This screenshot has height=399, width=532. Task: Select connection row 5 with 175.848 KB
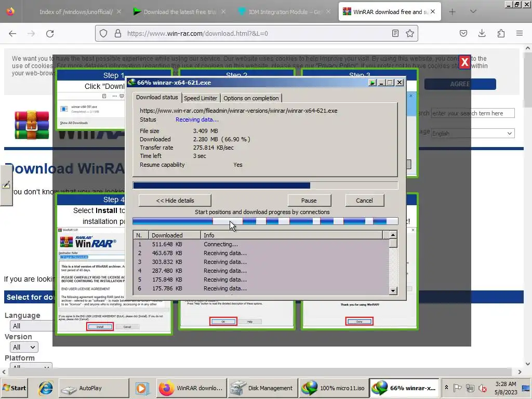click(x=261, y=280)
